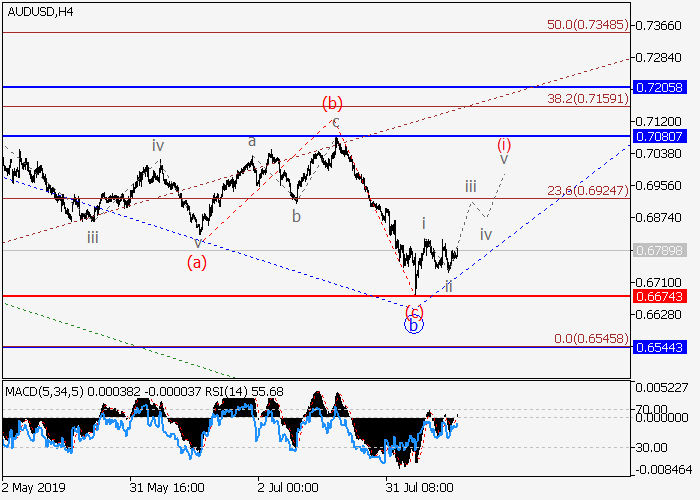This screenshot has width=700, height=500.
Task: Click the red 0.66743 price level tag
Action: (x=659, y=296)
